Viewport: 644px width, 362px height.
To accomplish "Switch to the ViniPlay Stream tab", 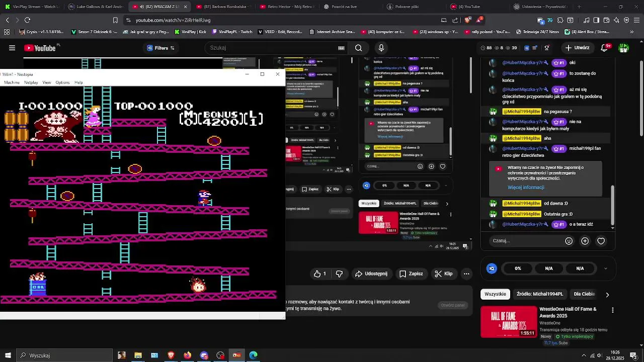I will tap(32, 7).
